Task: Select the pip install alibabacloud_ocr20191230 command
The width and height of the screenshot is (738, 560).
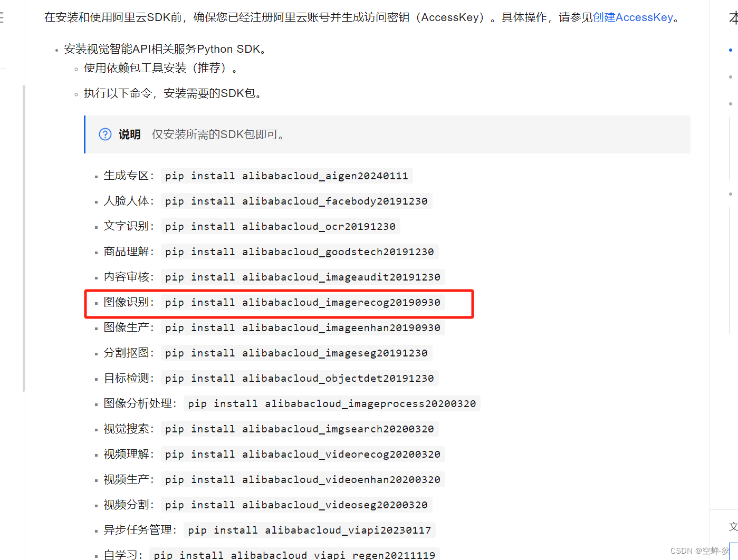Action: [x=280, y=226]
